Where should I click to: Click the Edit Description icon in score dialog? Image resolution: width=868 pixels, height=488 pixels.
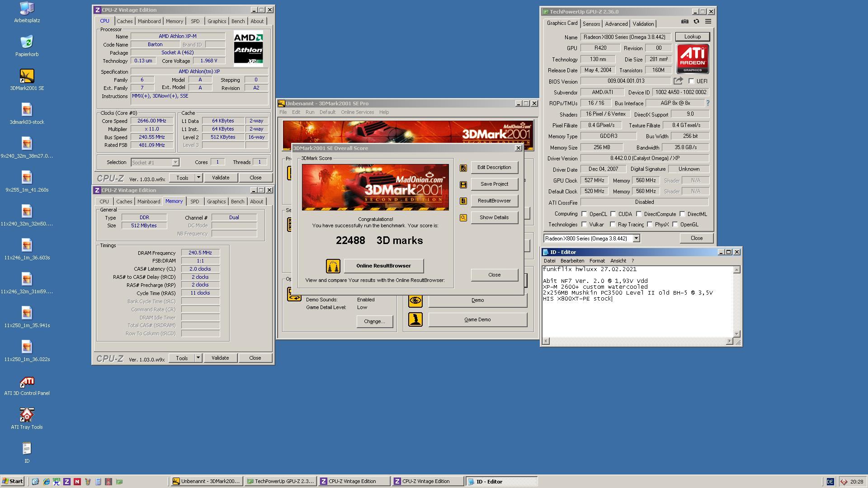pos(463,168)
